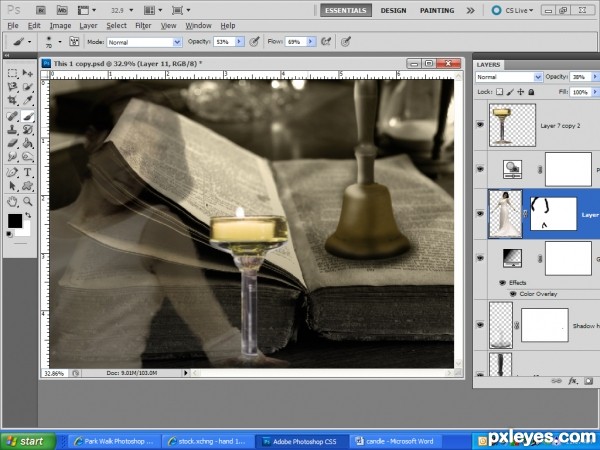The image size is (600, 450).
Task: Select the Move tool
Action: pos(28,73)
